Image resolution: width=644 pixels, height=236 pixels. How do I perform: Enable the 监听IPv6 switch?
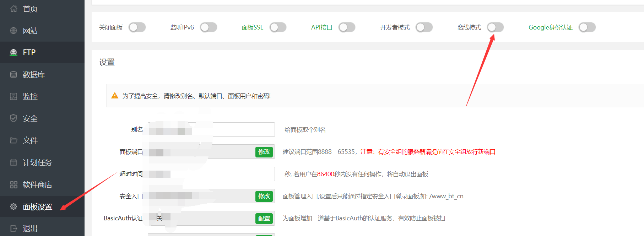tap(209, 27)
